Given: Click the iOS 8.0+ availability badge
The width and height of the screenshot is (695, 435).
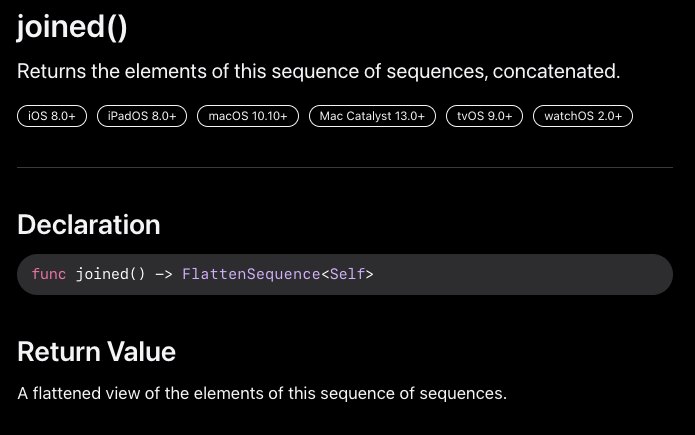Looking at the screenshot, I should [51, 117].
